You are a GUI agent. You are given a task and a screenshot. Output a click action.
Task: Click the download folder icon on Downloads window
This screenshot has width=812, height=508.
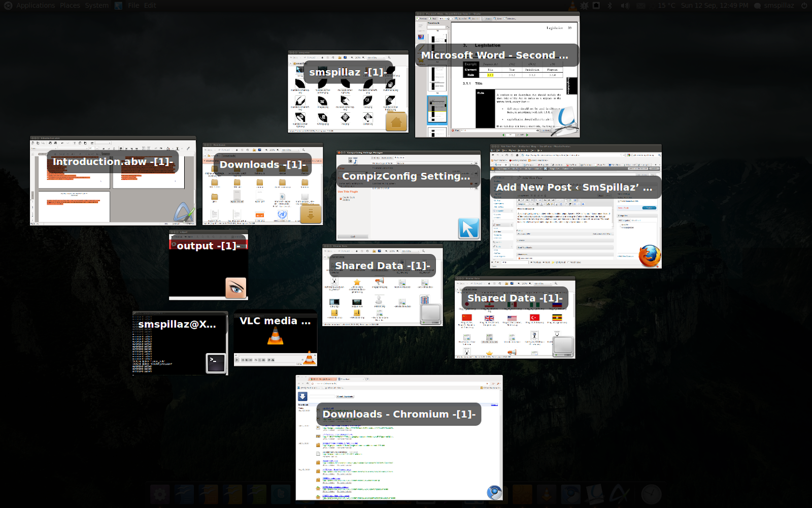[x=311, y=214]
